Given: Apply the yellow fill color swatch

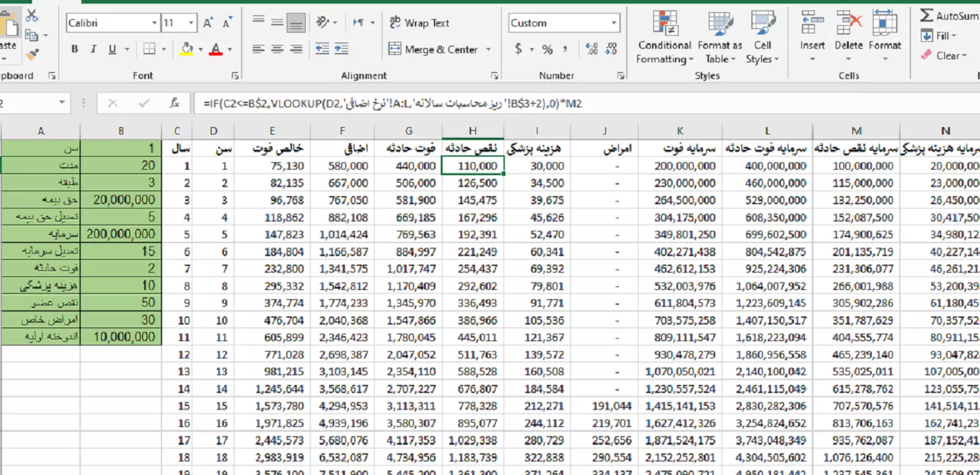Looking at the screenshot, I should pyautogui.click(x=186, y=49).
